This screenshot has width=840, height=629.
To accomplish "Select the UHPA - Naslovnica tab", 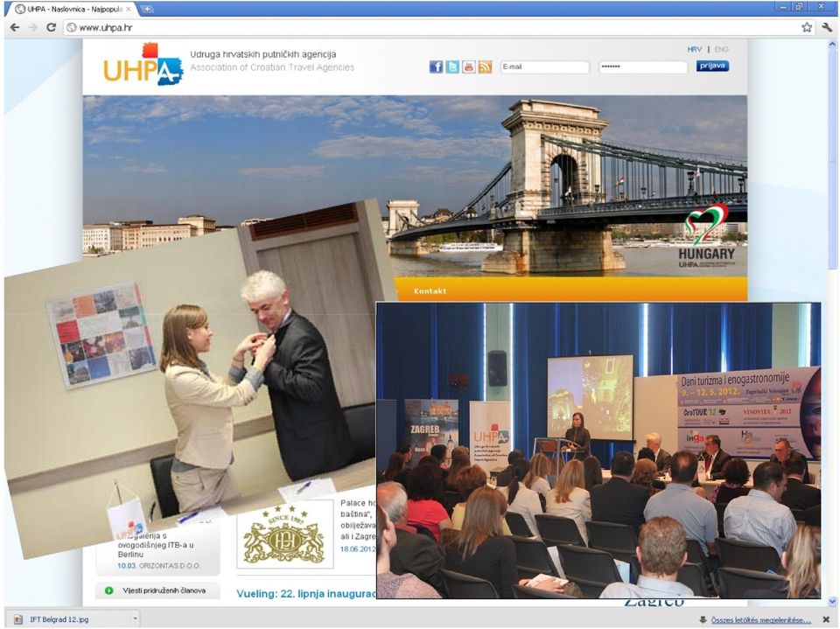I will 70,9.
